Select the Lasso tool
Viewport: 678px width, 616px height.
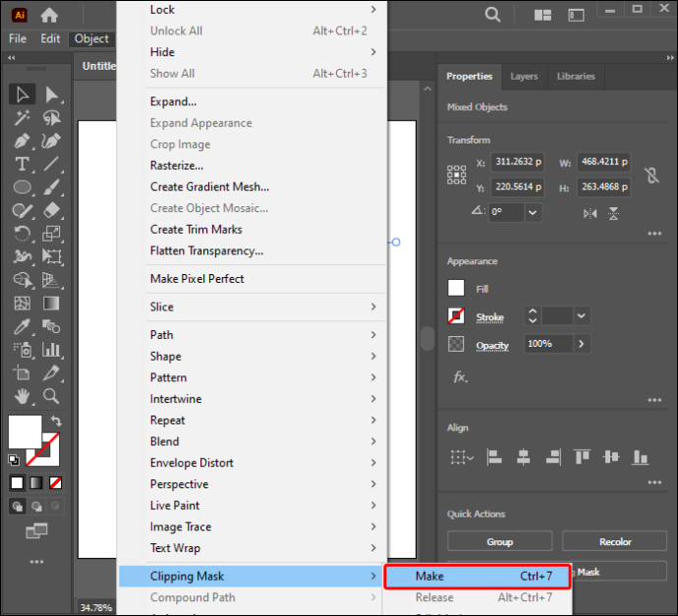[x=51, y=118]
